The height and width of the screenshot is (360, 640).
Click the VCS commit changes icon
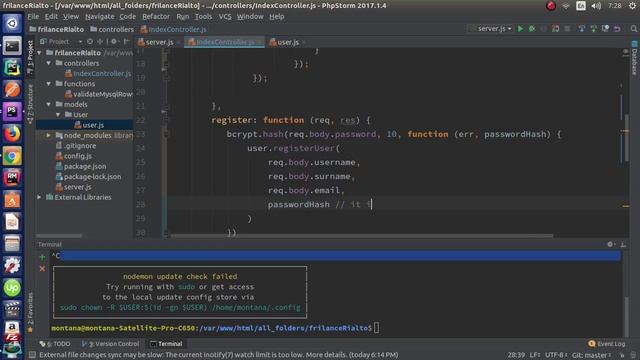[593, 29]
